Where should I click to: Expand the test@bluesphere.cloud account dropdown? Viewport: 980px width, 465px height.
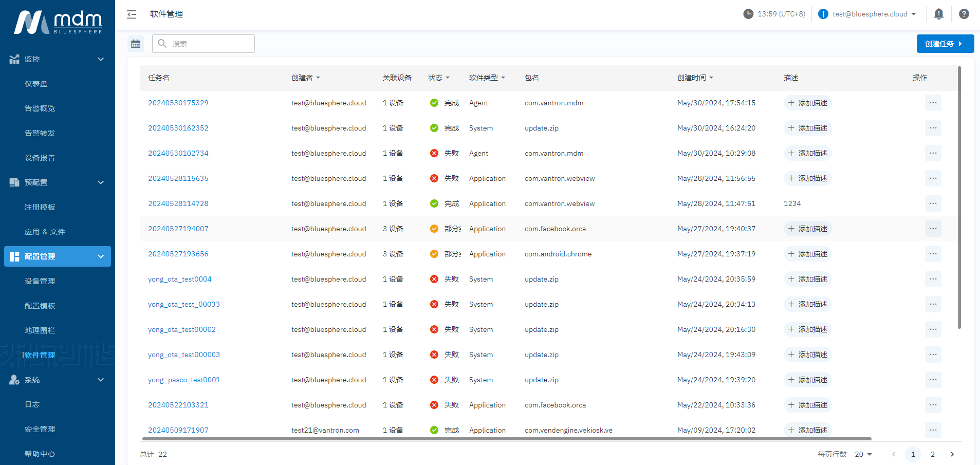tap(868, 14)
